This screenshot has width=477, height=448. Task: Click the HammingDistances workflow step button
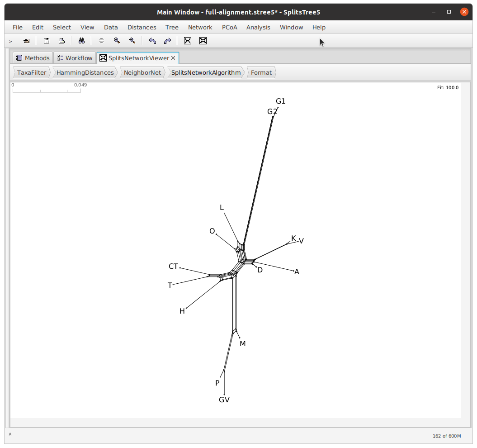pos(85,72)
